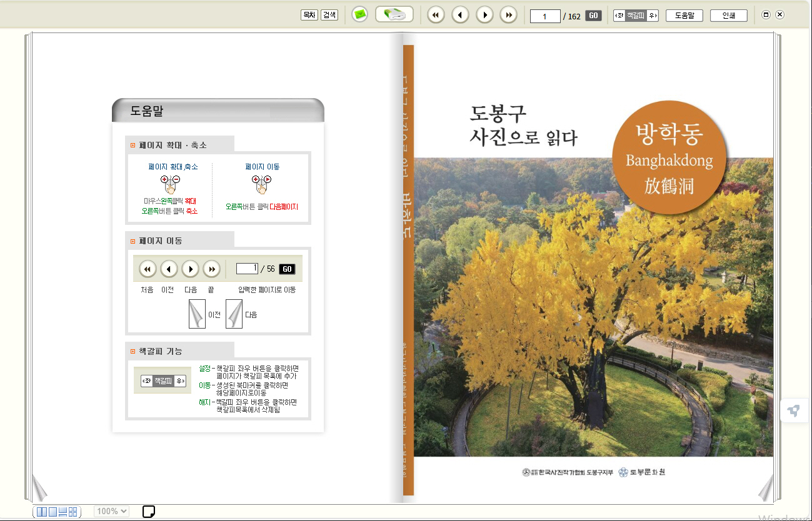Screen dimensions: 812x521
Task: Jump to the first page in the top toolbar
Action: [436, 15]
